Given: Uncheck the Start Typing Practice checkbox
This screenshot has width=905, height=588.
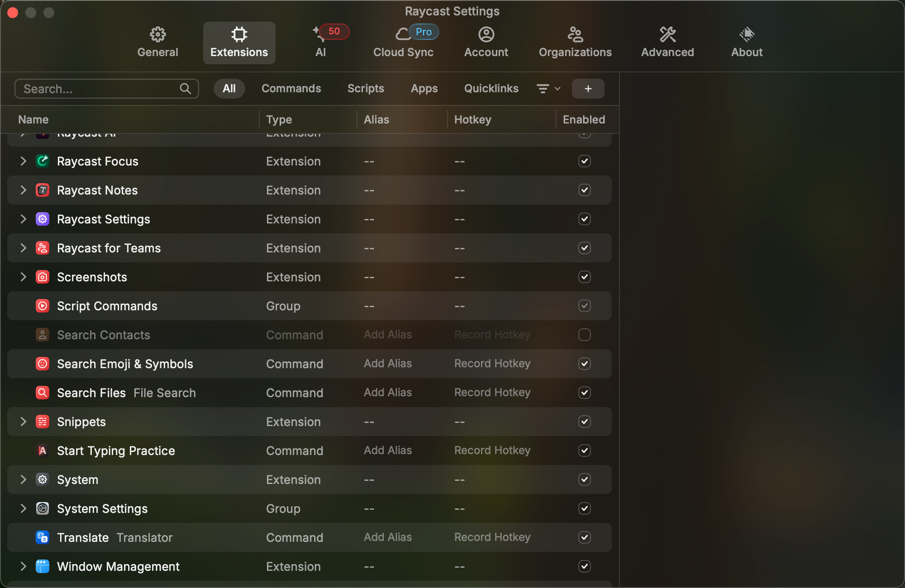Looking at the screenshot, I should click(x=584, y=450).
